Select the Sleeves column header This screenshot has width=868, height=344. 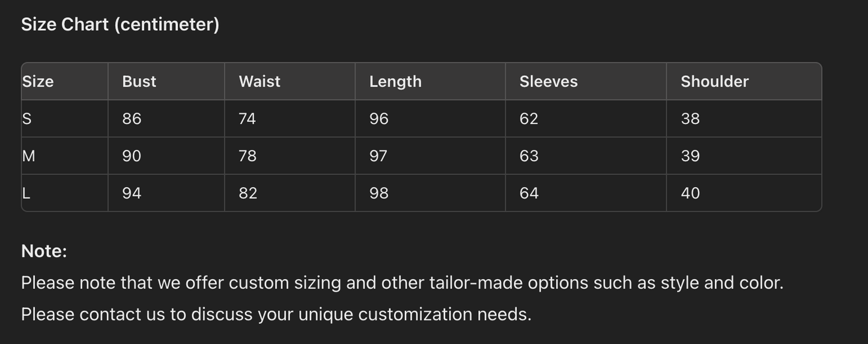click(x=548, y=81)
